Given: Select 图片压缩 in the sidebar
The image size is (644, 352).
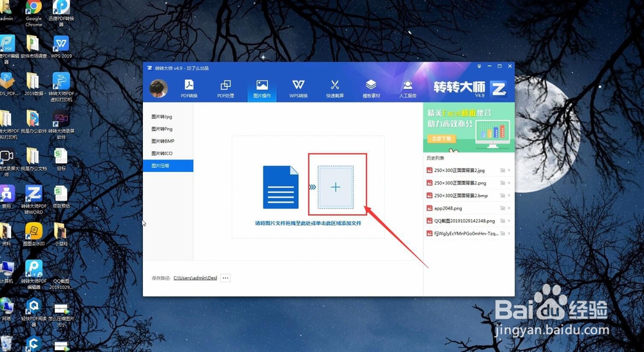Looking at the screenshot, I should pyautogui.click(x=168, y=166).
